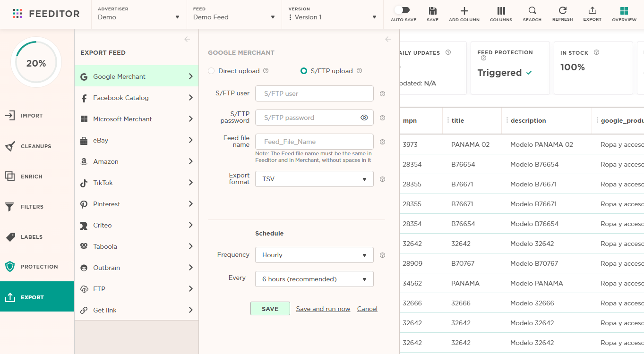Toggle Auto Save switch
The image size is (644, 354).
(402, 10)
